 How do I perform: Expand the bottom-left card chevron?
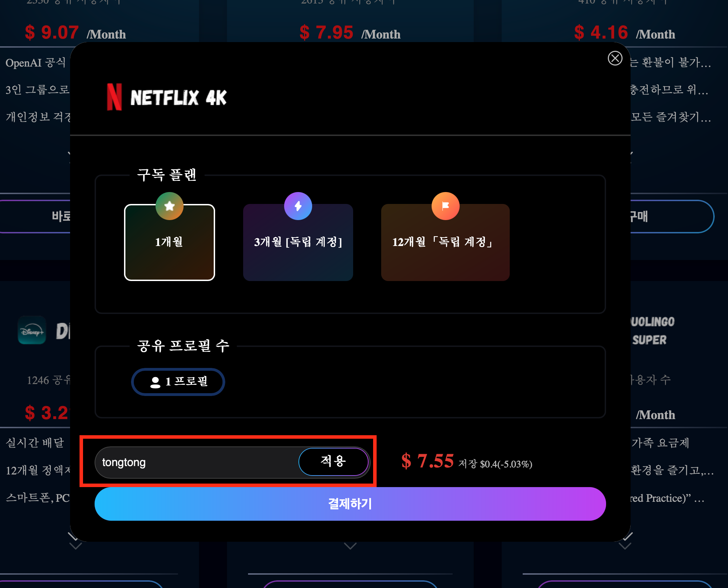pyautogui.click(x=75, y=545)
